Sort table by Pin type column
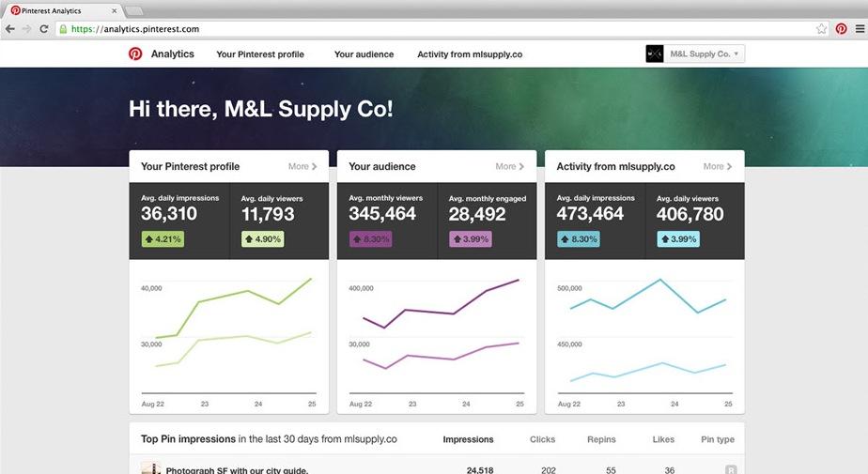 tap(718, 439)
